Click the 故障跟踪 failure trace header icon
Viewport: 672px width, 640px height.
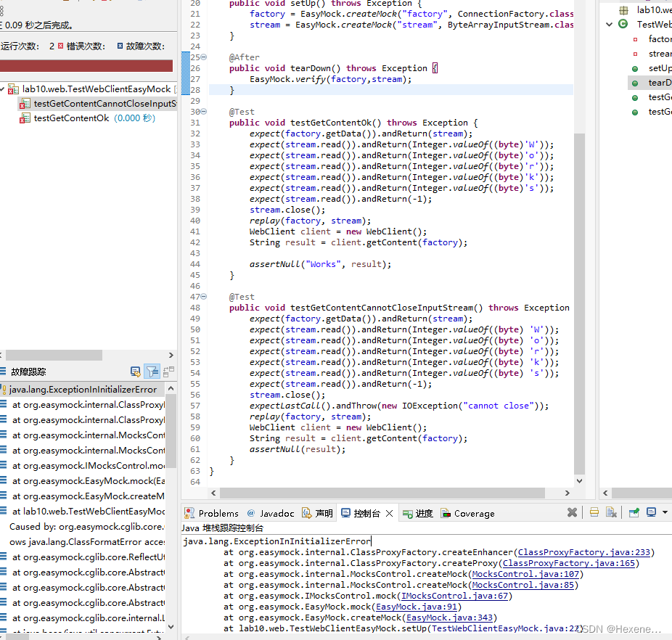[3, 372]
